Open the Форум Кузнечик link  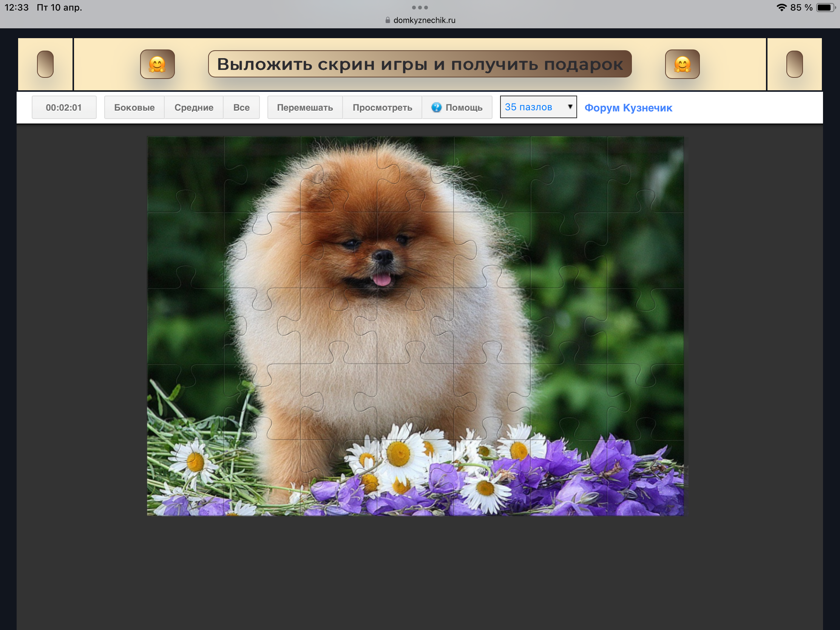pyautogui.click(x=628, y=108)
